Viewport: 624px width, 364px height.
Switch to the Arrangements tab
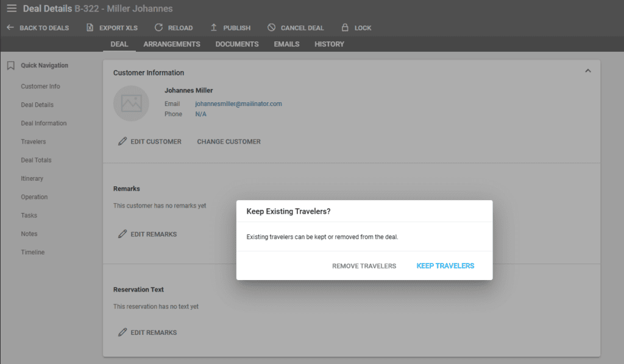click(172, 44)
